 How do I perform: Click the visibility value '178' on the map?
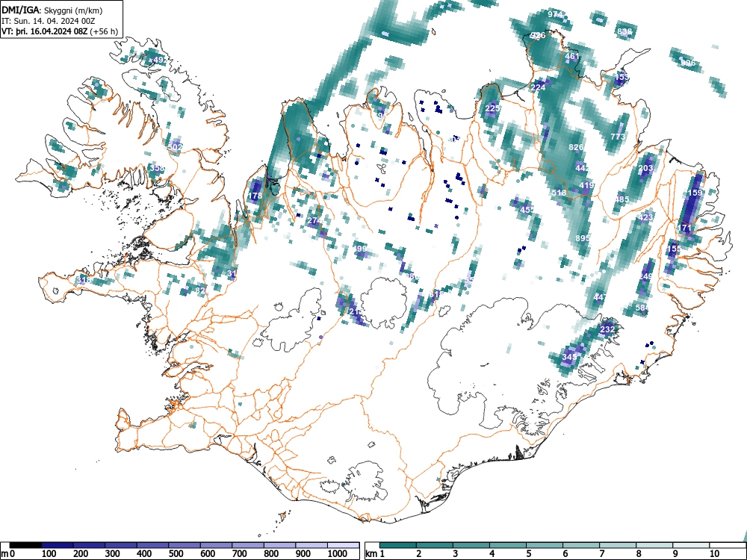(x=255, y=196)
